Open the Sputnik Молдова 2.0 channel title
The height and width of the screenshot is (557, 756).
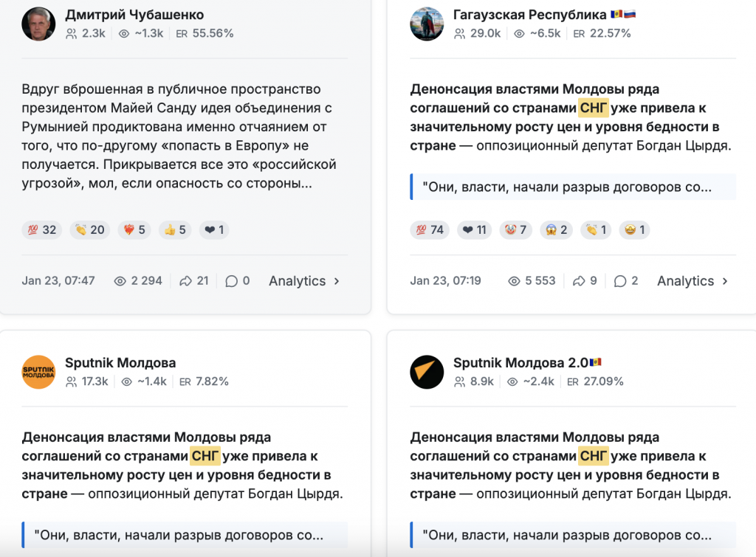coord(520,363)
